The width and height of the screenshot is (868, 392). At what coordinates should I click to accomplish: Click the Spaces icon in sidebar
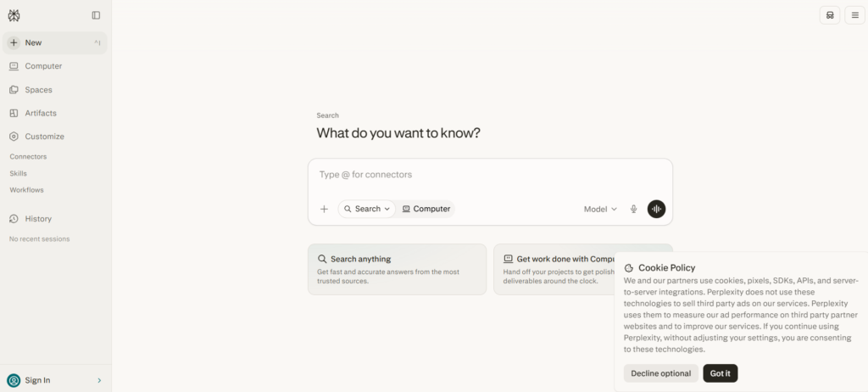14,90
